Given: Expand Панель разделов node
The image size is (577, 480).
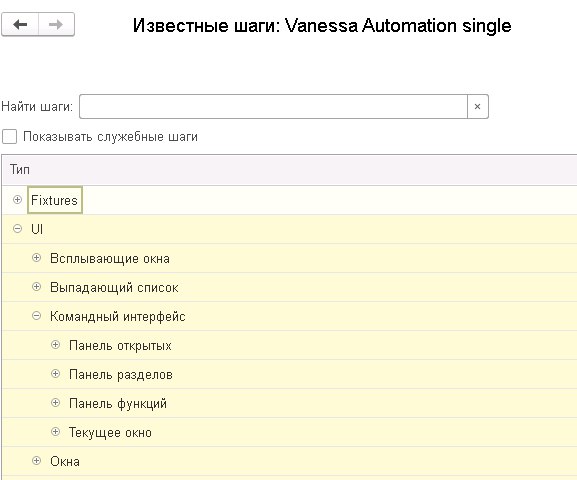Looking at the screenshot, I should point(55,374).
